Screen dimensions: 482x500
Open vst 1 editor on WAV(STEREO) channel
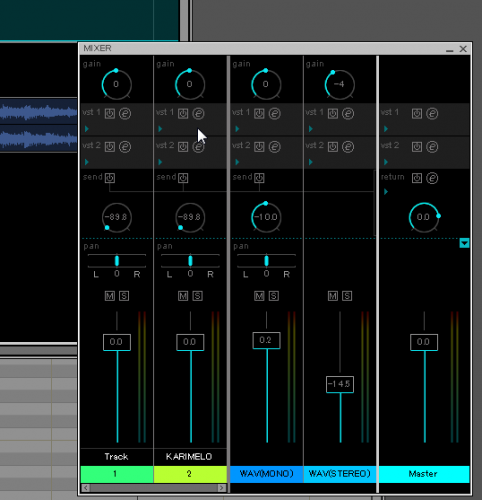(x=348, y=114)
